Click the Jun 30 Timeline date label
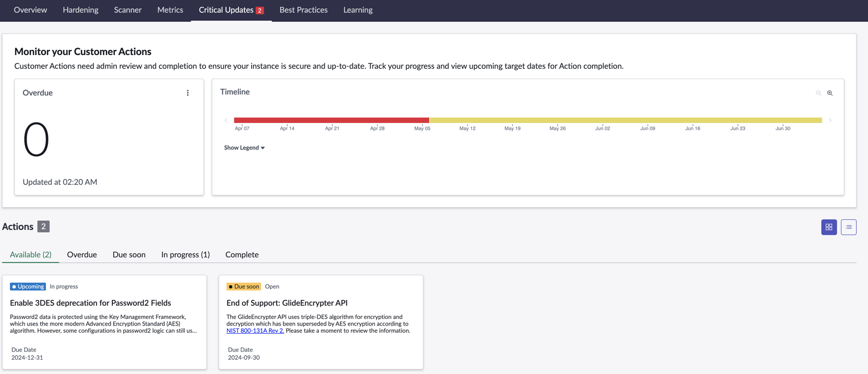 tap(783, 129)
